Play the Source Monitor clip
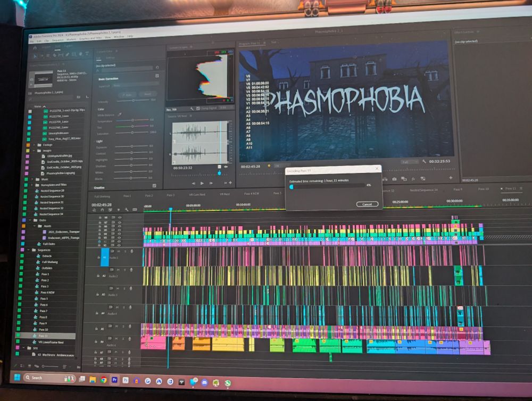This screenshot has height=401, width=532. (202, 183)
